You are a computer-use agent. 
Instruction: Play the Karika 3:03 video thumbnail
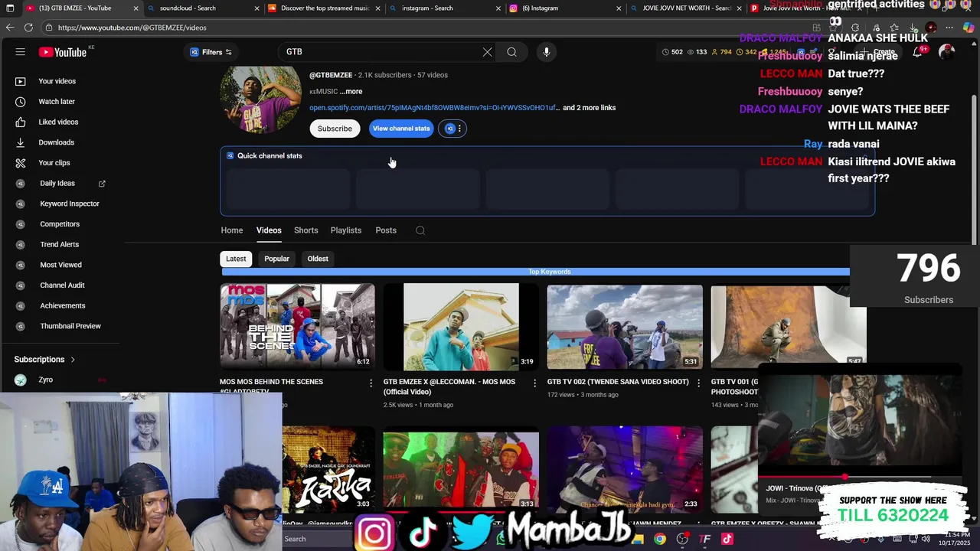tap(328, 469)
